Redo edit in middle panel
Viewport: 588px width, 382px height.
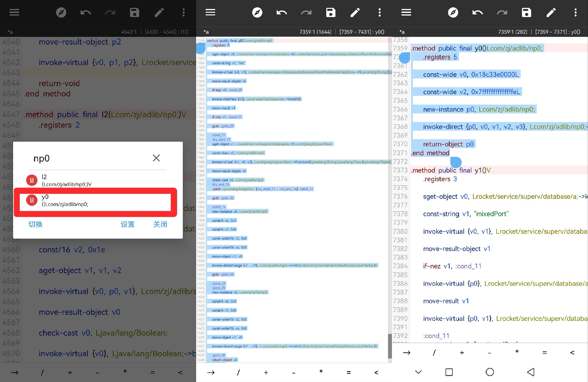click(306, 12)
